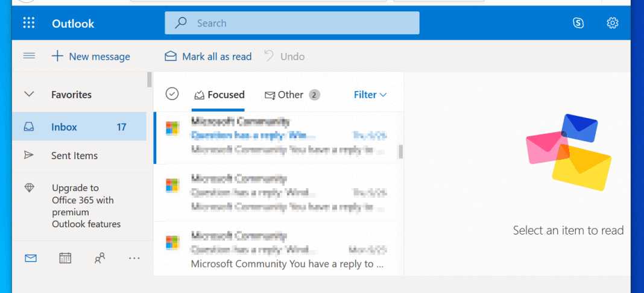This screenshot has height=293, width=644.
Task: Open the first Microsoft Community email
Action: pos(276,137)
